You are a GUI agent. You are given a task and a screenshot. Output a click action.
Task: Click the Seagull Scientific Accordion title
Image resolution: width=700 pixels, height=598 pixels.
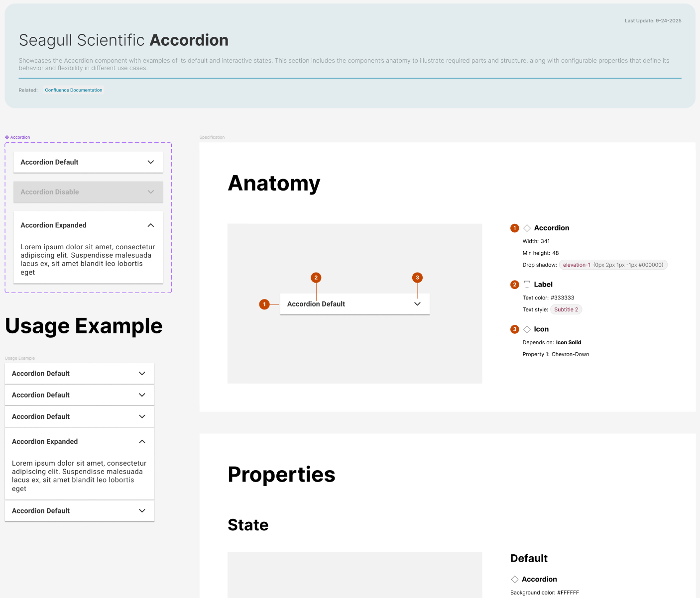tap(123, 40)
